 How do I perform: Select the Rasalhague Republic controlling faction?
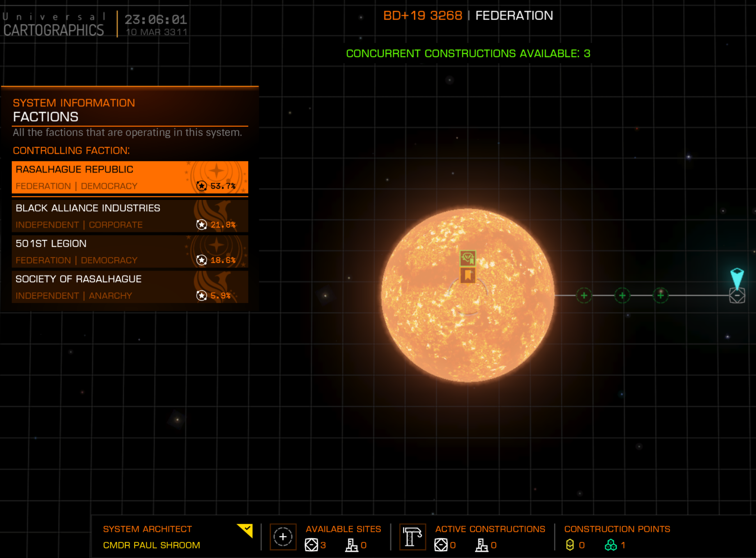[130, 177]
